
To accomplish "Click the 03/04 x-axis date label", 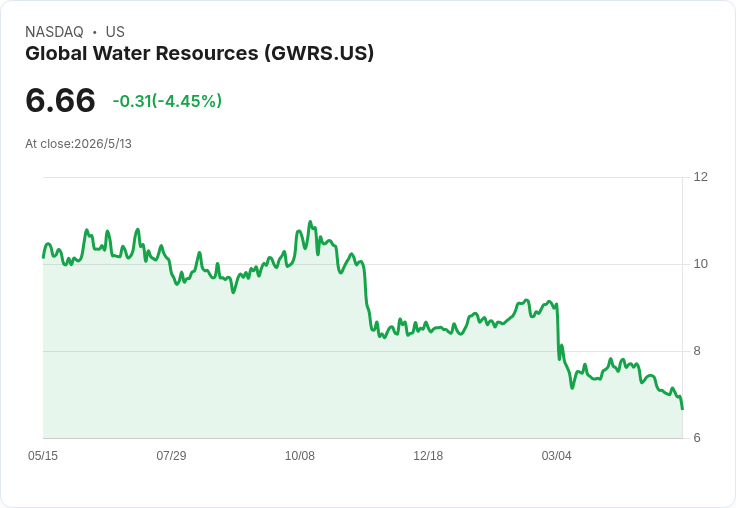I will point(556,455).
